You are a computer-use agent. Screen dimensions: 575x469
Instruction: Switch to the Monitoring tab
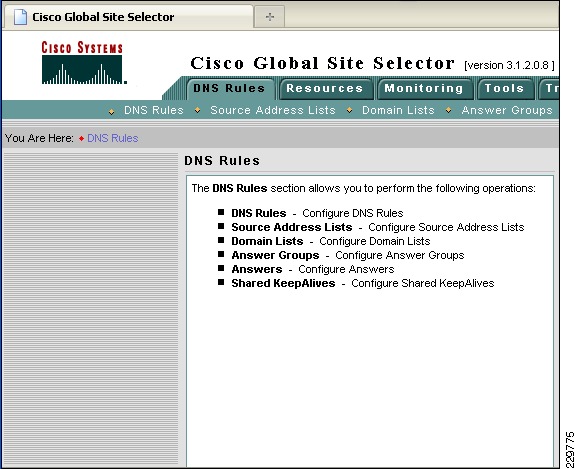coord(424,88)
